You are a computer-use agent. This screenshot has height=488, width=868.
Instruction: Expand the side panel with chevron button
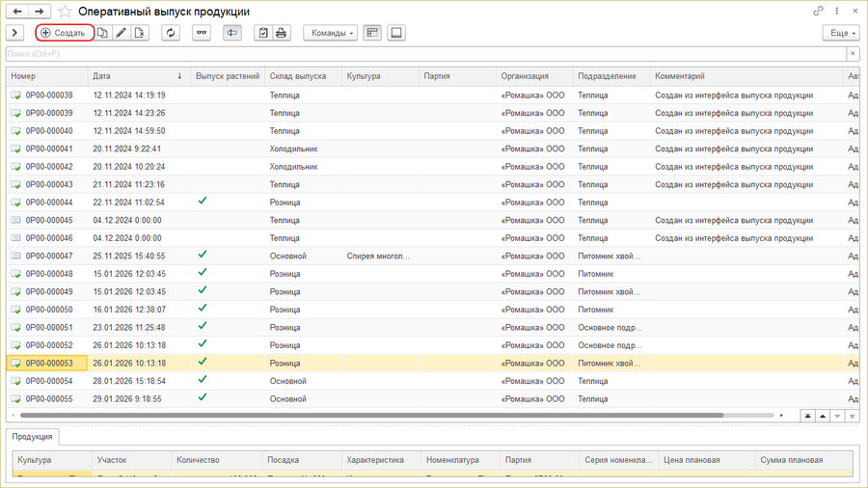[15, 33]
